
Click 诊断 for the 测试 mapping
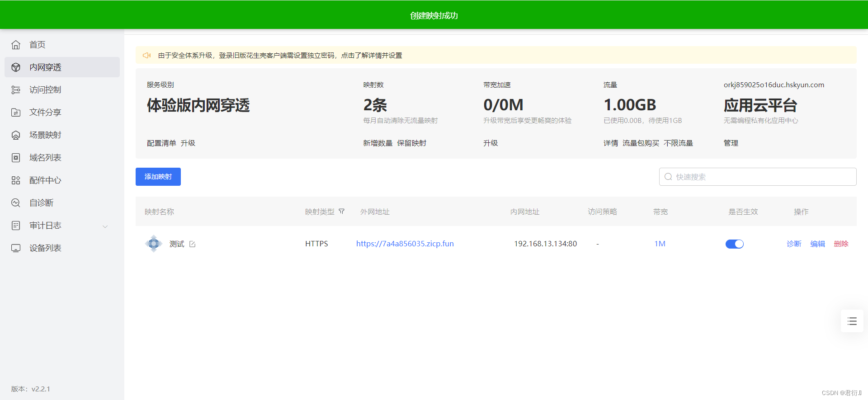click(794, 244)
